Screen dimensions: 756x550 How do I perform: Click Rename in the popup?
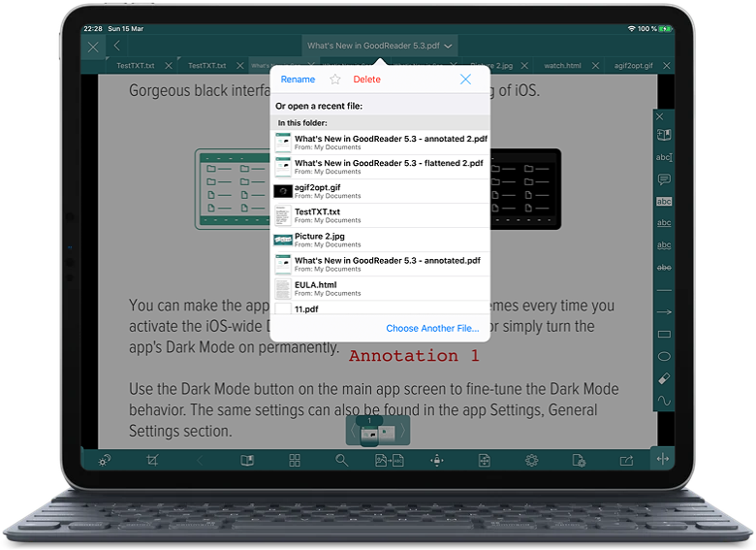pyautogui.click(x=298, y=80)
